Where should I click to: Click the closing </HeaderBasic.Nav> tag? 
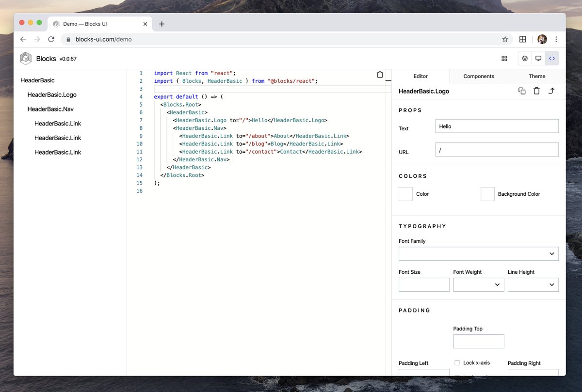coord(201,159)
